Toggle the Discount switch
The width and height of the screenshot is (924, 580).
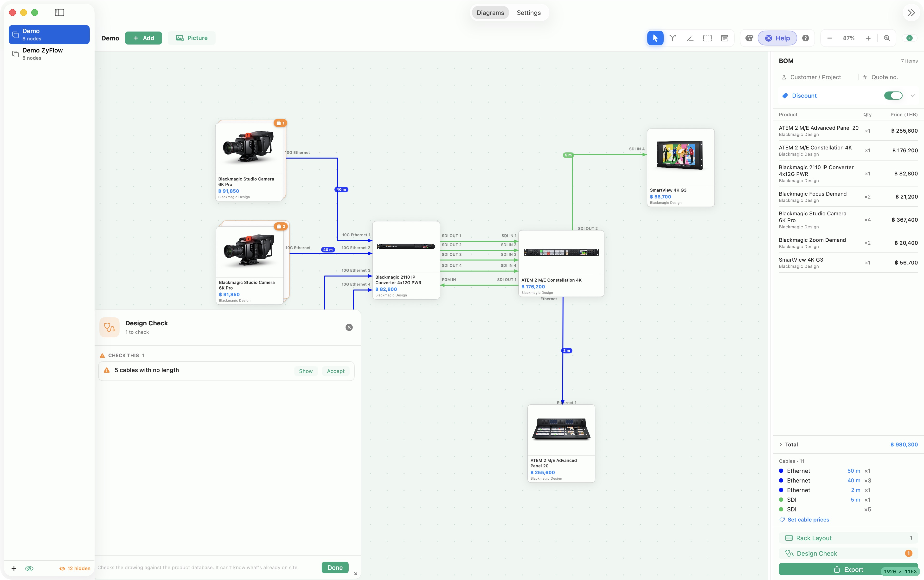[x=893, y=96]
